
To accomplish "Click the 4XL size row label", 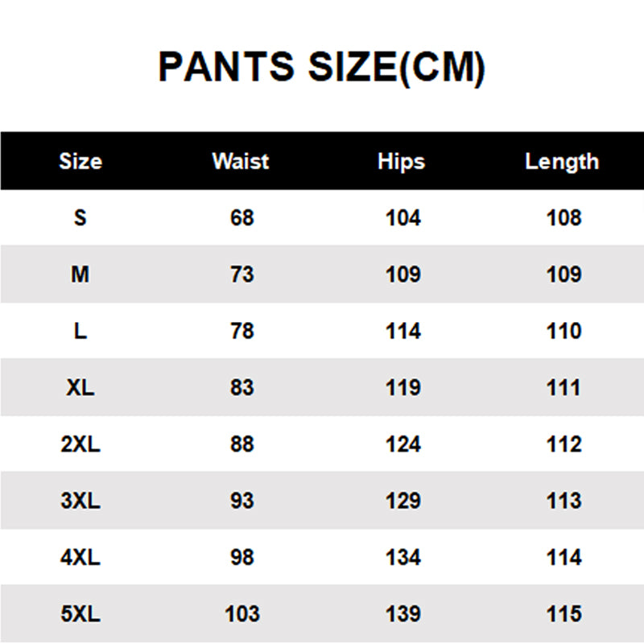I will pyautogui.click(x=80, y=558).
